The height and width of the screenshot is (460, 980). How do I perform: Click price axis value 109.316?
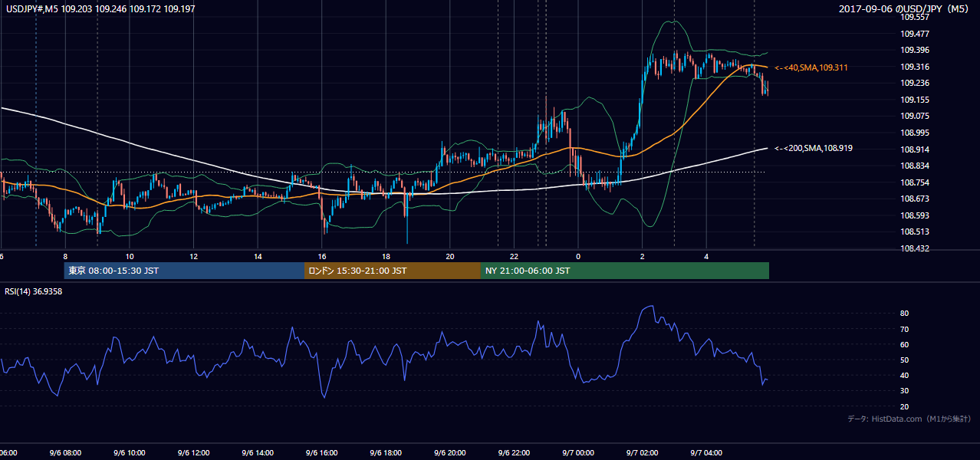915,66
